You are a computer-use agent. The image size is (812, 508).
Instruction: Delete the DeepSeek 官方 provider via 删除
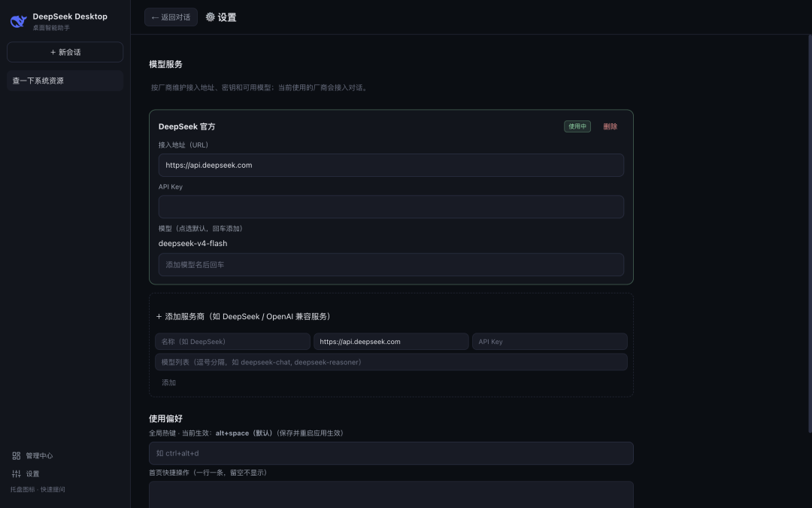(610, 126)
